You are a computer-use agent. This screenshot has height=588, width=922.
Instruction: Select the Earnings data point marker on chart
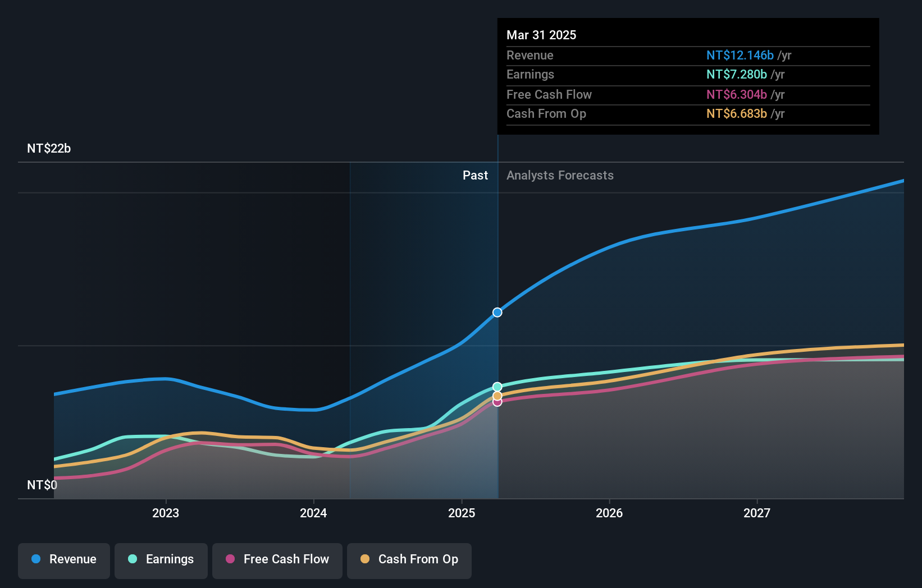point(497,387)
